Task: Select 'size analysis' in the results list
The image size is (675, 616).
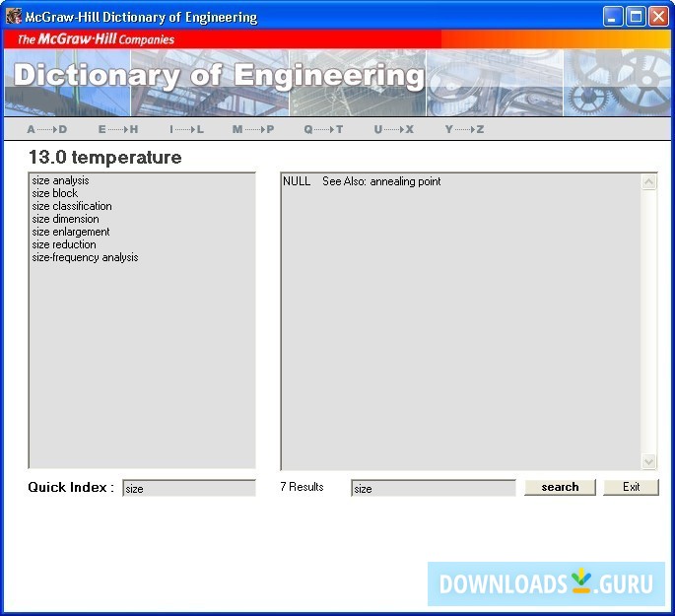Action: coord(60,180)
